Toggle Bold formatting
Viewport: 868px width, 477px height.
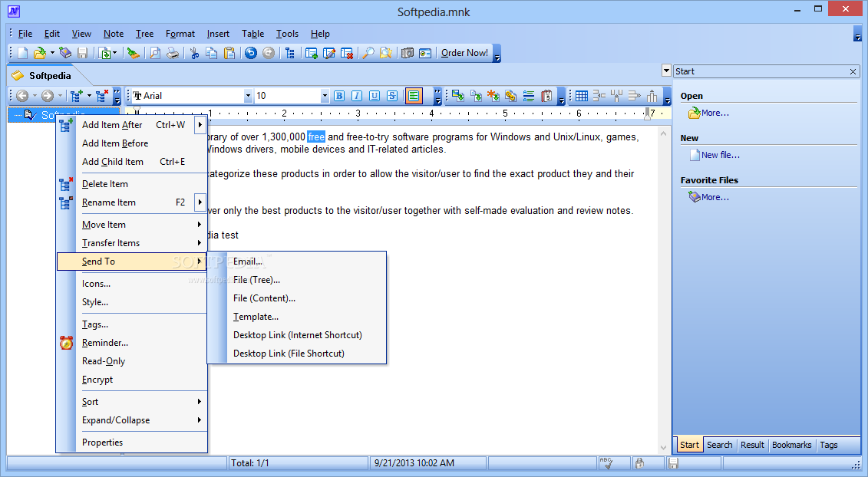(339, 96)
